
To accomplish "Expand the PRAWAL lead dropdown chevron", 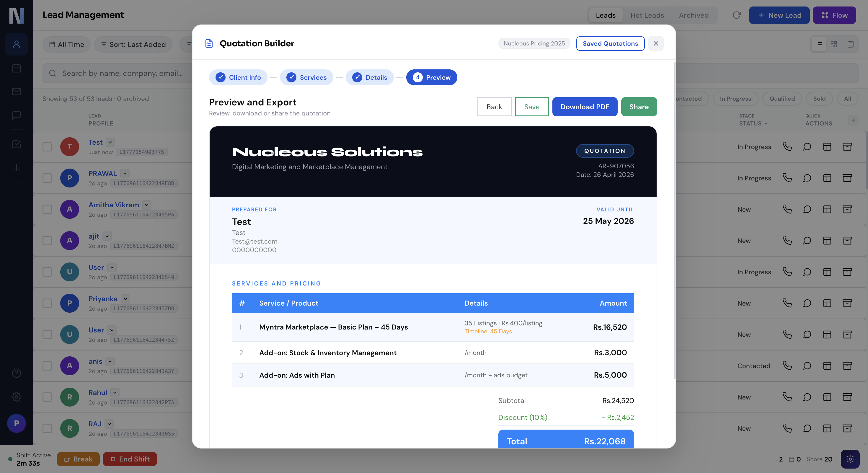I will point(125,174).
